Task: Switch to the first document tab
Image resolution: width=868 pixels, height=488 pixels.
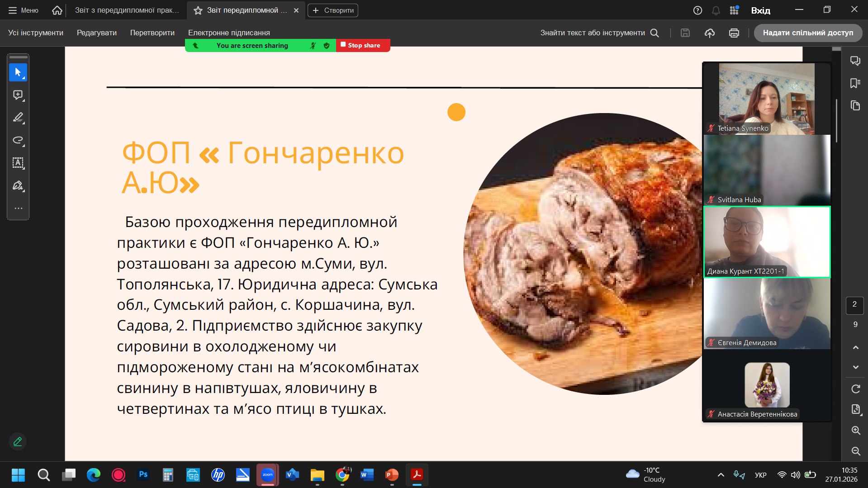Action: pos(127,10)
